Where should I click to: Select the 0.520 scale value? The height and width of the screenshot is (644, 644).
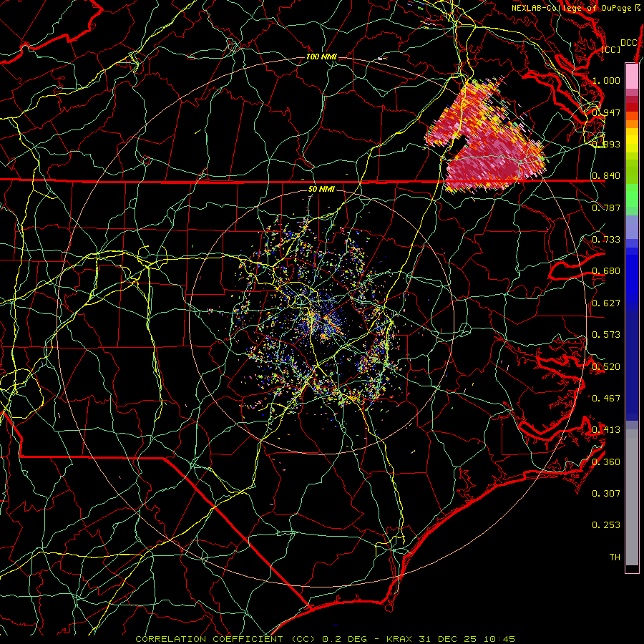tap(606, 366)
